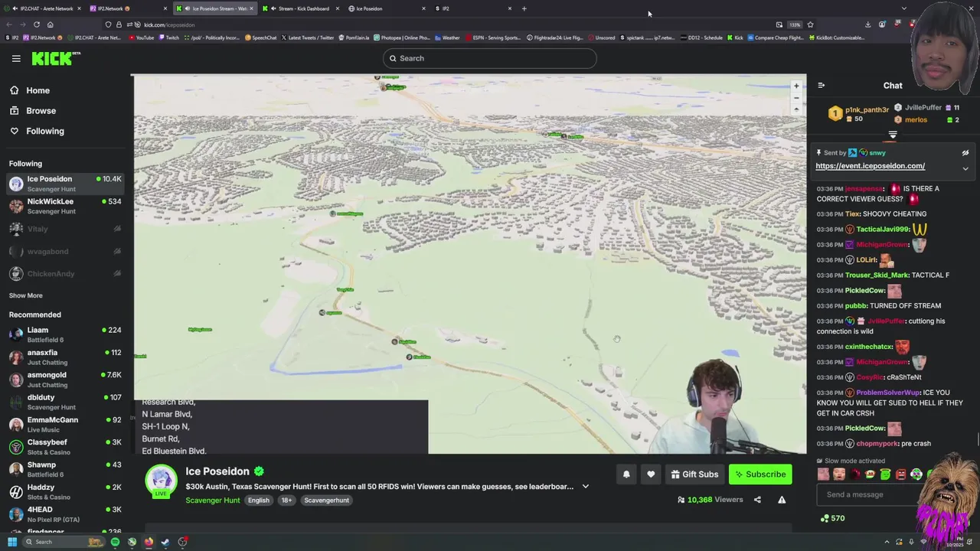Collapse the chat panel
This screenshot has width=980, height=551.
tap(821, 86)
